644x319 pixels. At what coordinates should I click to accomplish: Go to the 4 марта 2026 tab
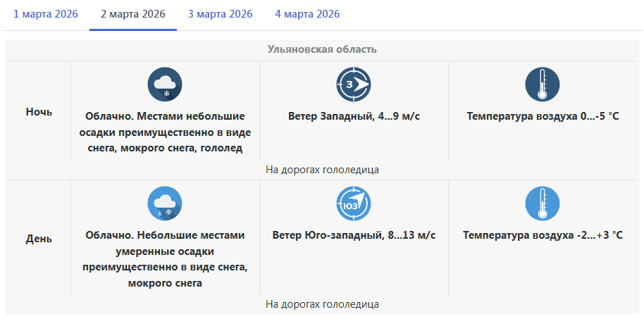pos(307,14)
